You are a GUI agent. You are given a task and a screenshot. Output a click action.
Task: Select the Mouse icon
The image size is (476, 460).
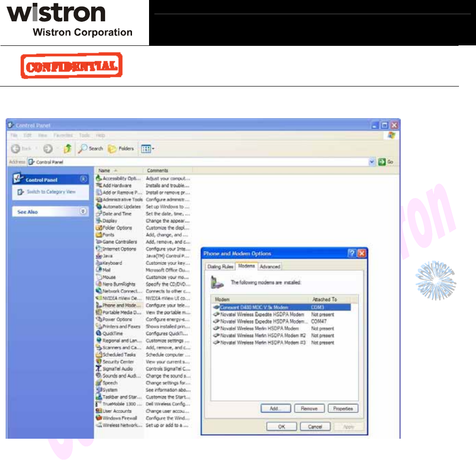99,277
